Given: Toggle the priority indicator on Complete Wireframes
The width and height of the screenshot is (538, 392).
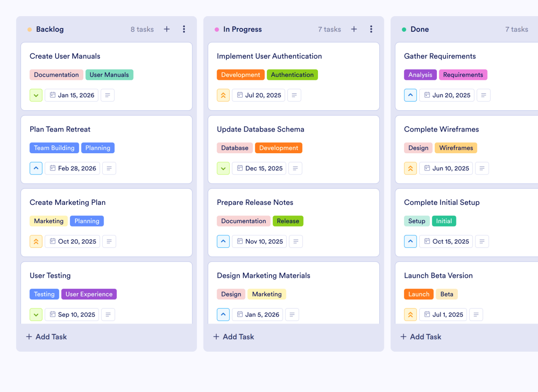Looking at the screenshot, I should point(410,168).
